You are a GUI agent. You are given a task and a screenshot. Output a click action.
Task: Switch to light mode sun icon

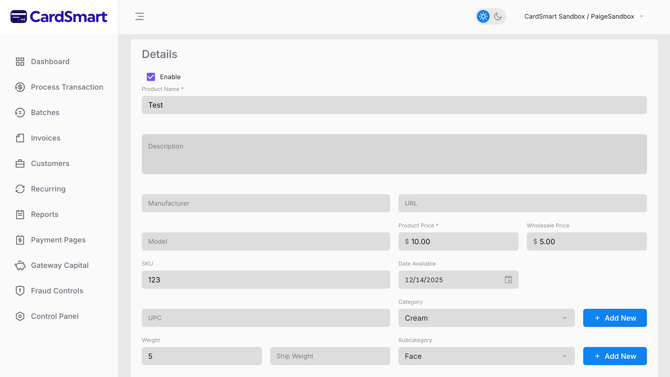point(483,17)
